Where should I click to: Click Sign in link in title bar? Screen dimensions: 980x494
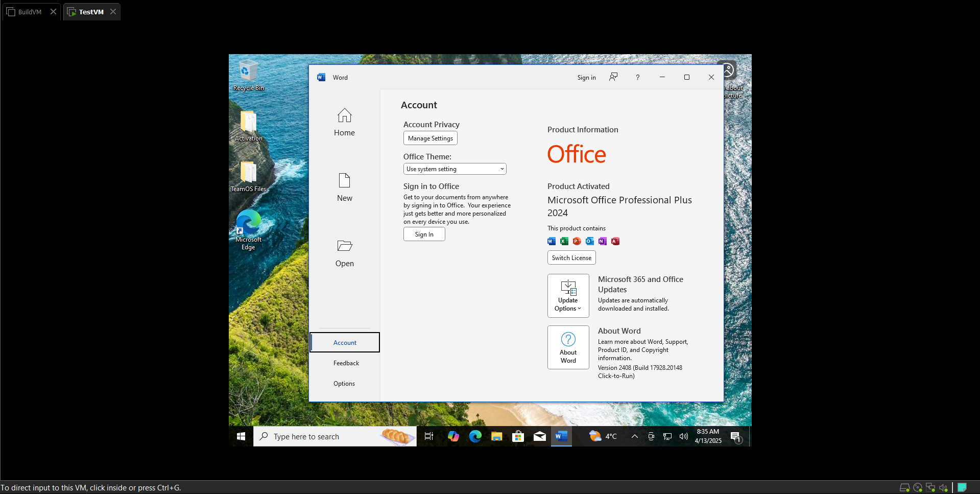click(586, 78)
